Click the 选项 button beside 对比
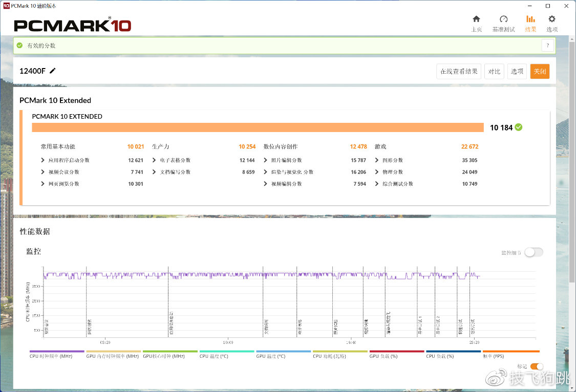 tap(517, 71)
